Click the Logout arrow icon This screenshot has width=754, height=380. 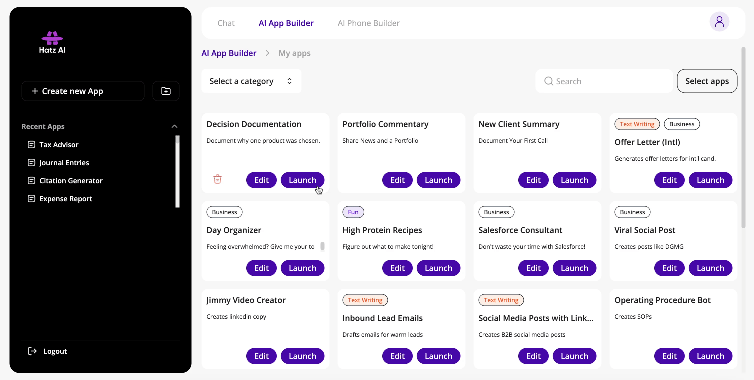point(32,351)
